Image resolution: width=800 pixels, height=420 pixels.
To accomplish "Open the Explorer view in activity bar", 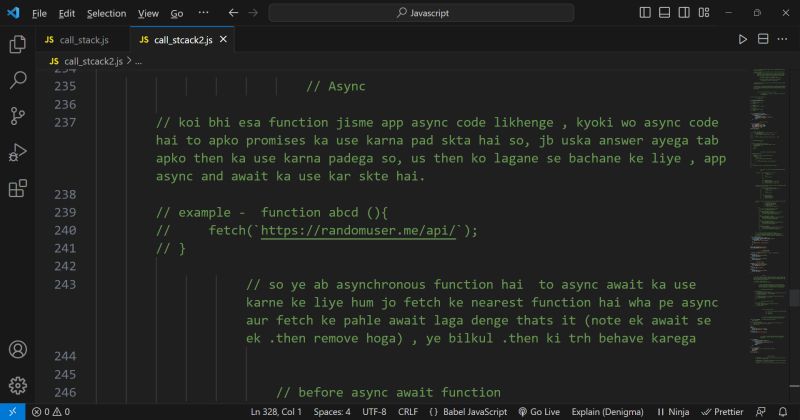I will [x=17, y=44].
